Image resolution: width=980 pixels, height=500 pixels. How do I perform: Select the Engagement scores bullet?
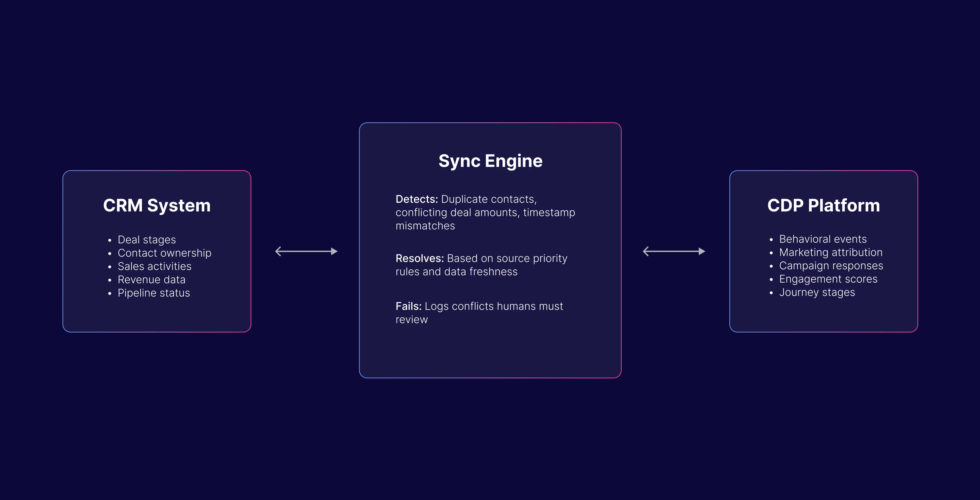pyautogui.click(x=828, y=279)
